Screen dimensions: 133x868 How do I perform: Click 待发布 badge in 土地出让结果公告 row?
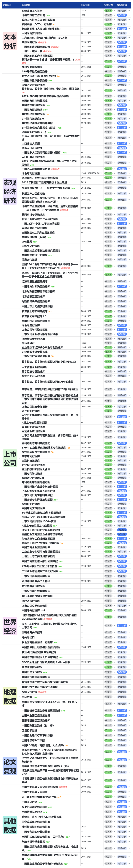pos(108,51)
